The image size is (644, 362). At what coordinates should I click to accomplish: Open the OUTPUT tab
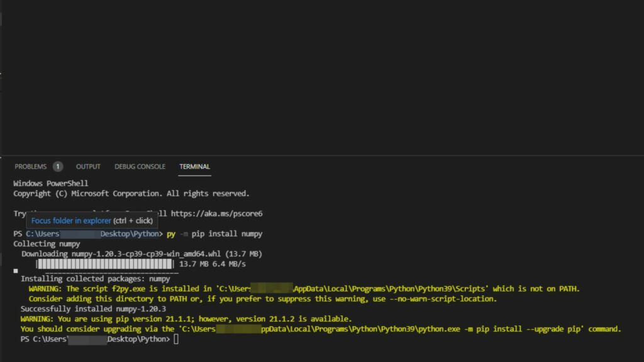tap(88, 167)
